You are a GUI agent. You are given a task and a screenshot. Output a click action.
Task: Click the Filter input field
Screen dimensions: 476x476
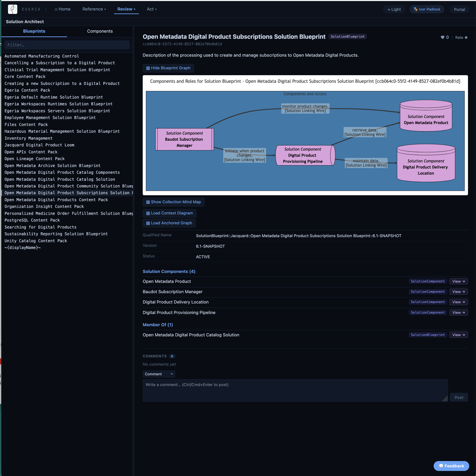67,45
